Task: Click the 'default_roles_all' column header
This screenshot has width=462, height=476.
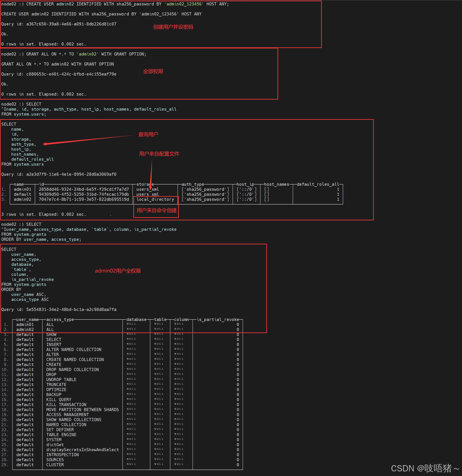Action: click(x=318, y=184)
